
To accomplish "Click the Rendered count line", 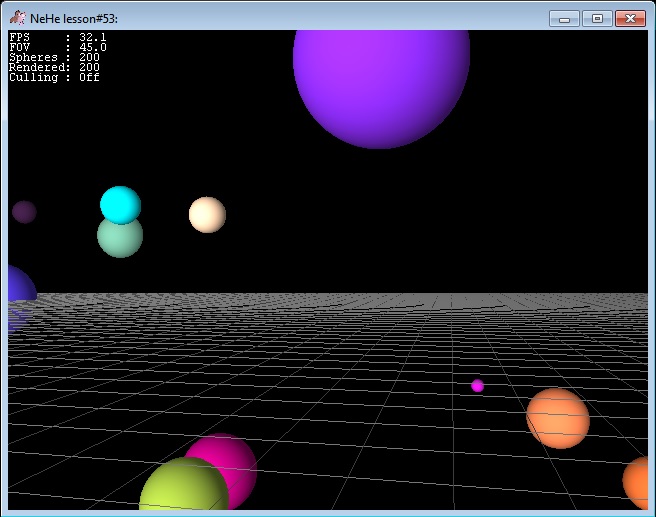I will pos(55,67).
